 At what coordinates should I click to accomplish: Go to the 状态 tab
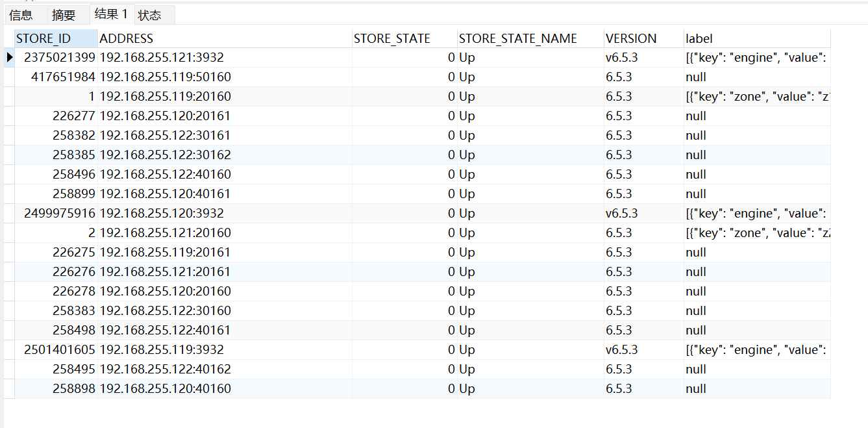click(x=150, y=15)
